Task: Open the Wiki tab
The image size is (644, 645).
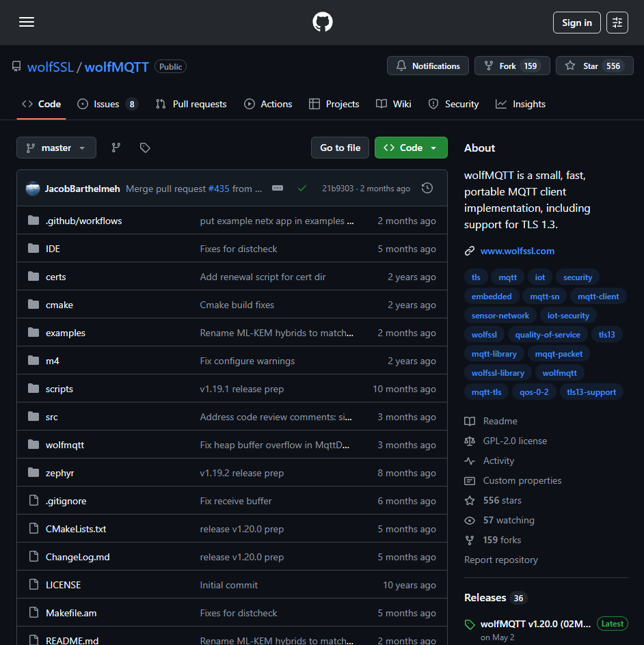Action: [393, 104]
